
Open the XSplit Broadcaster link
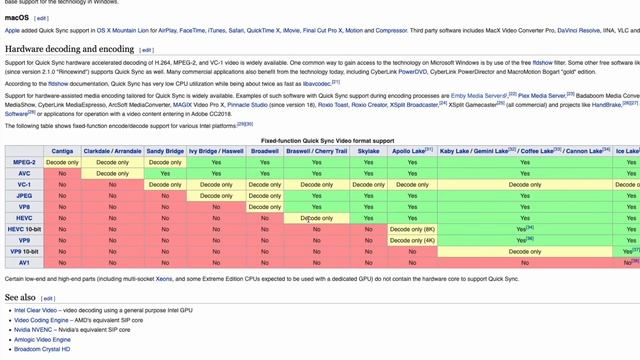tap(414, 105)
